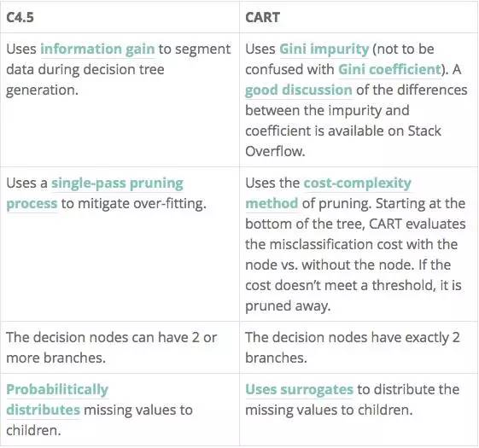Open the Uses surrogates link

[299, 390]
